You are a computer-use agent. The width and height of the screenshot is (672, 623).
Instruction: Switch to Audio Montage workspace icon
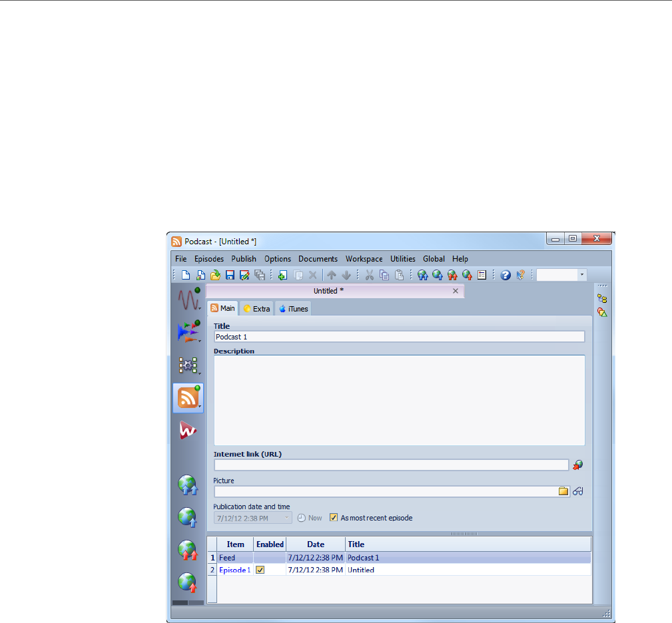pyautogui.click(x=188, y=331)
